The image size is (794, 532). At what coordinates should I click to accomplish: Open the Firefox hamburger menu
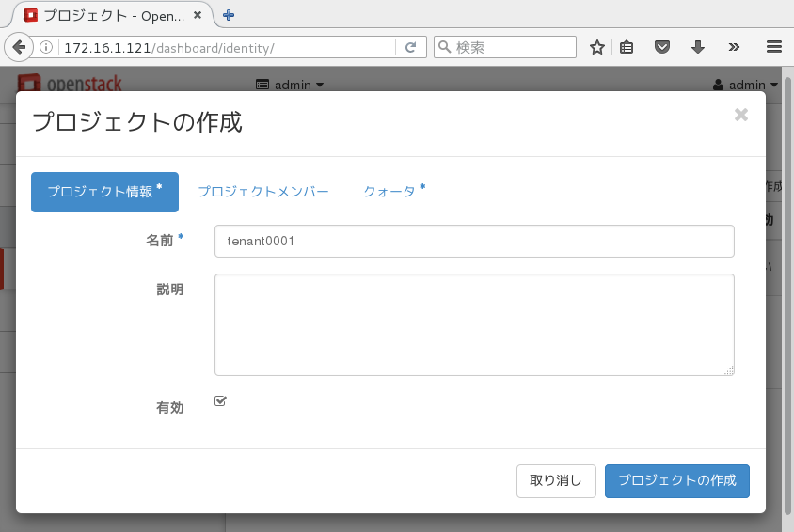(x=774, y=47)
